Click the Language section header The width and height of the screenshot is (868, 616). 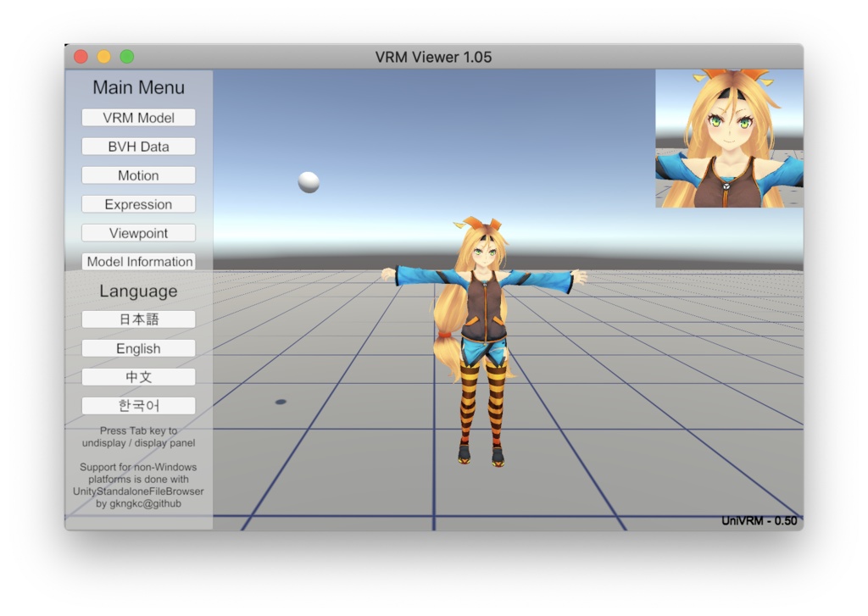click(x=138, y=291)
